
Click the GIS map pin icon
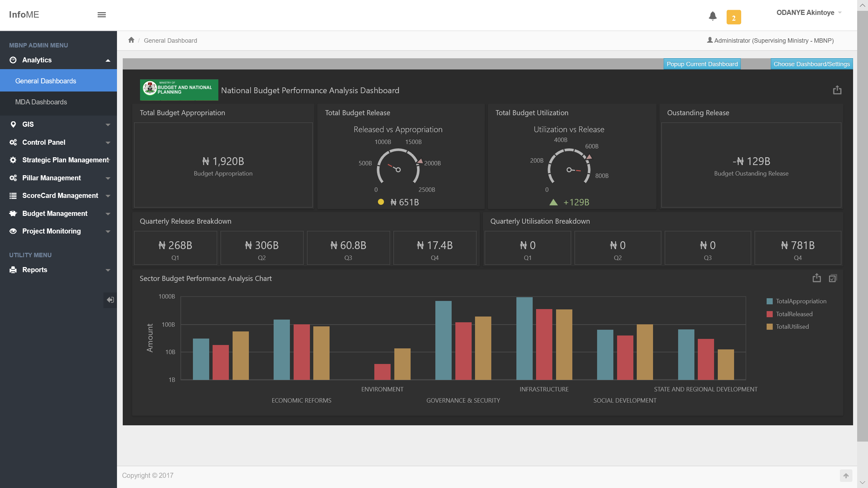(13, 124)
